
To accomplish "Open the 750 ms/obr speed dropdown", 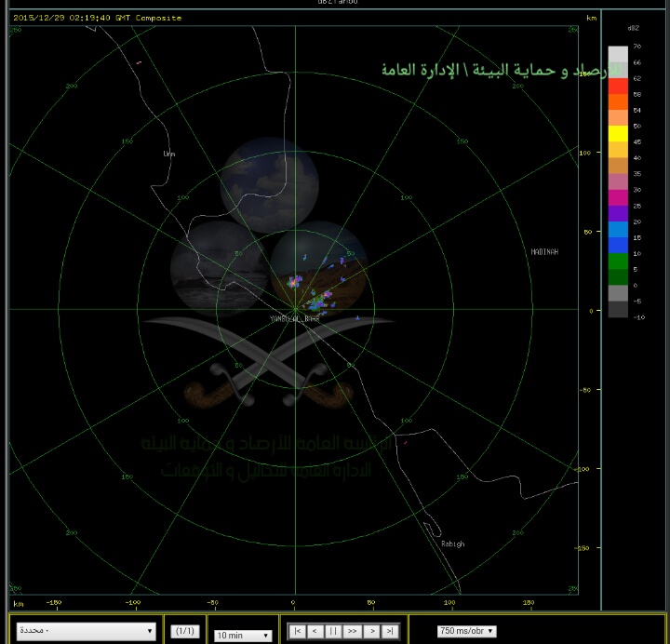I will pos(466,631).
